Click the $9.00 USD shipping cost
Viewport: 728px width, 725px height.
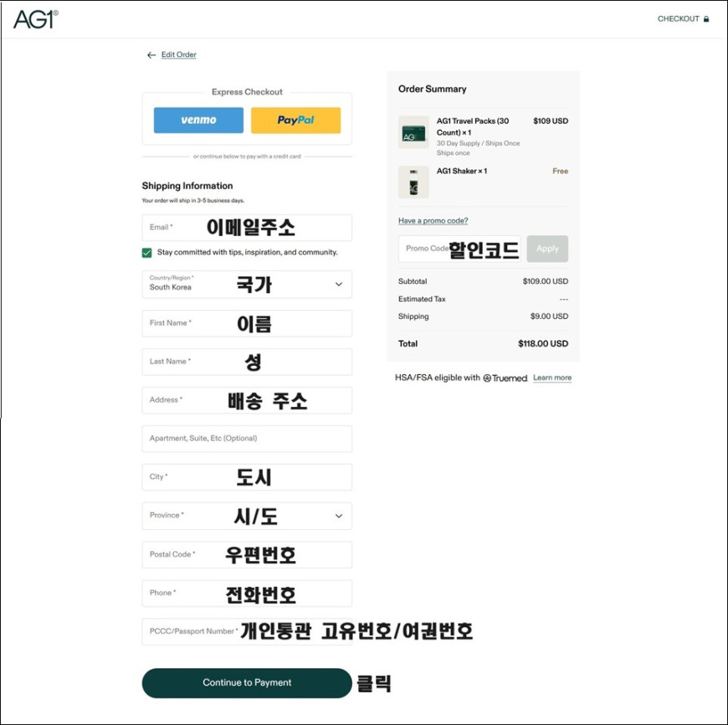[x=549, y=316]
